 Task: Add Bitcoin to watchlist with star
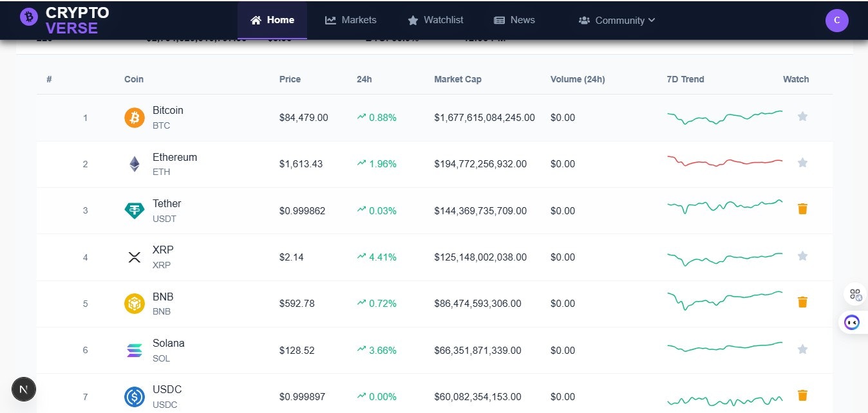pyautogui.click(x=802, y=116)
